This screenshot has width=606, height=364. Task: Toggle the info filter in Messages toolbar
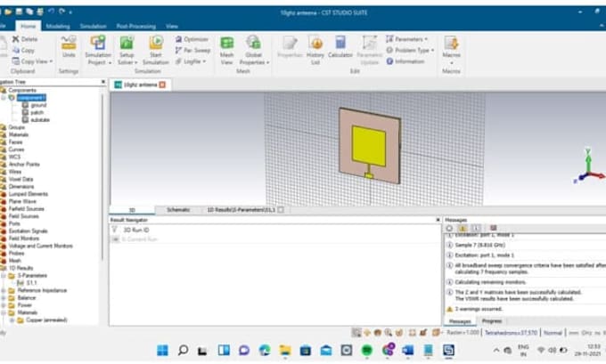click(477, 228)
